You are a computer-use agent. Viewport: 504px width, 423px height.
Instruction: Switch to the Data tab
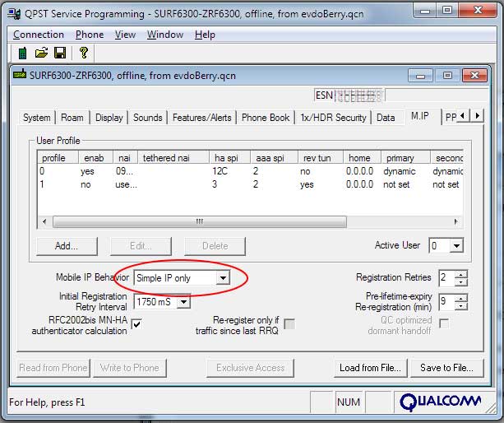click(386, 118)
